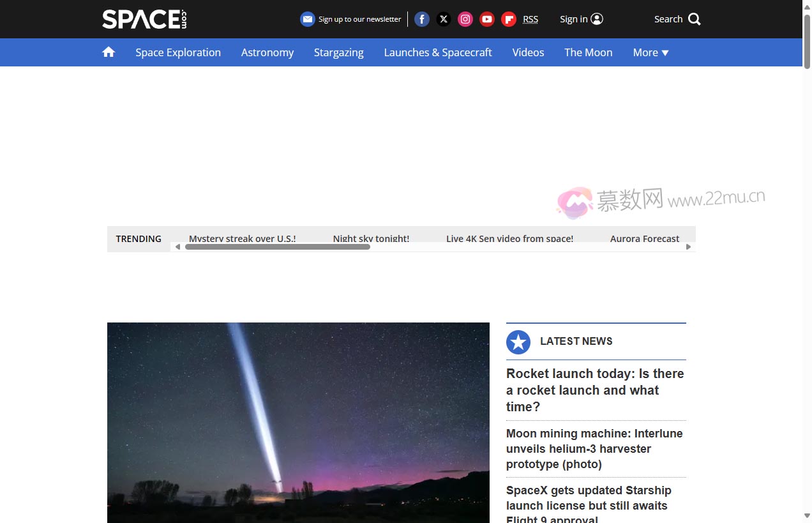812x523 pixels.
Task: Read 'Rocket launch today' article link
Action: tap(595, 390)
